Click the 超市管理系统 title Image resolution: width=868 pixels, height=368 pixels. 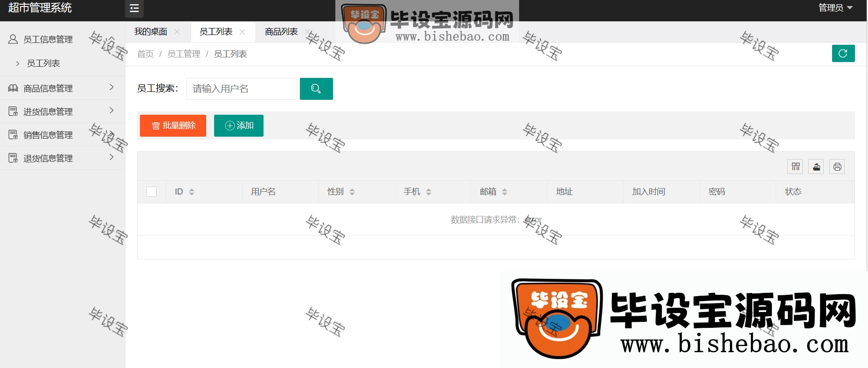40,8
